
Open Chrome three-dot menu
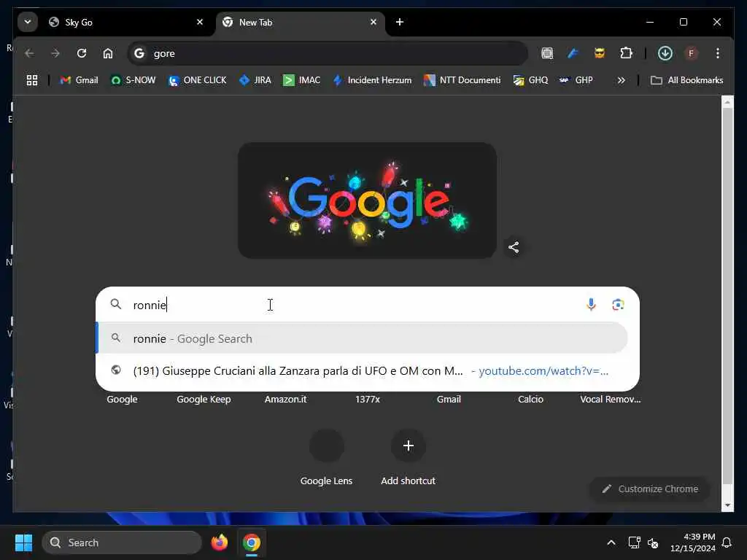click(718, 53)
